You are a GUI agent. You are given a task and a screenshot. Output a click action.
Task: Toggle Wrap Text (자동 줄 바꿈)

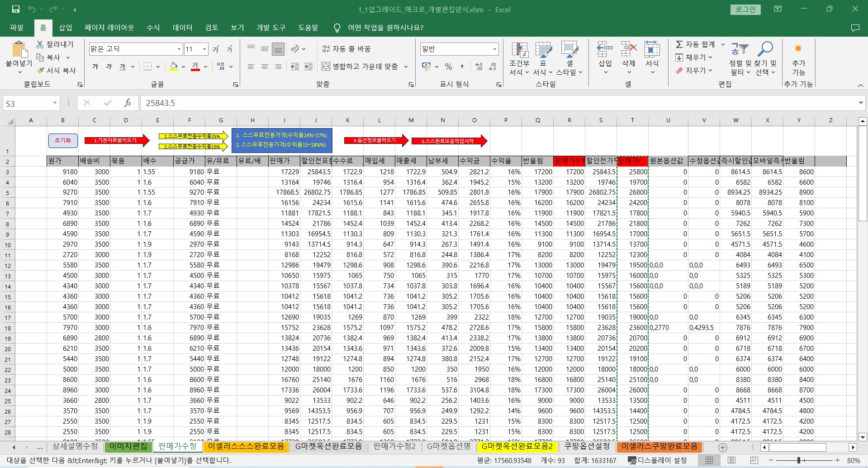point(346,49)
